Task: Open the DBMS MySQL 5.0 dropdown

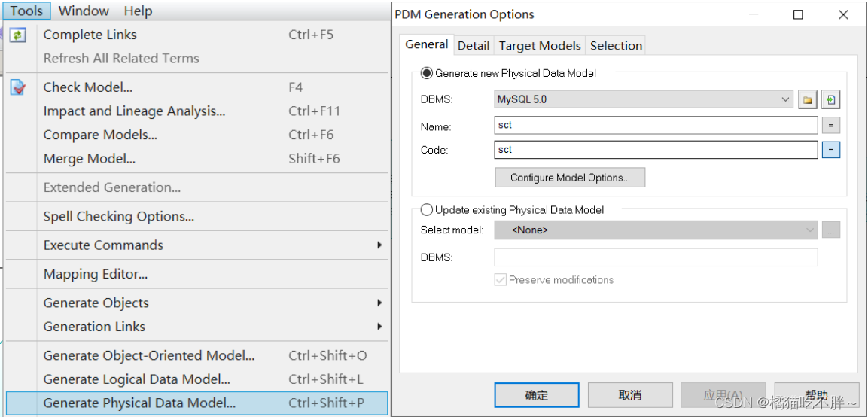Action: pyautogui.click(x=644, y=99)
